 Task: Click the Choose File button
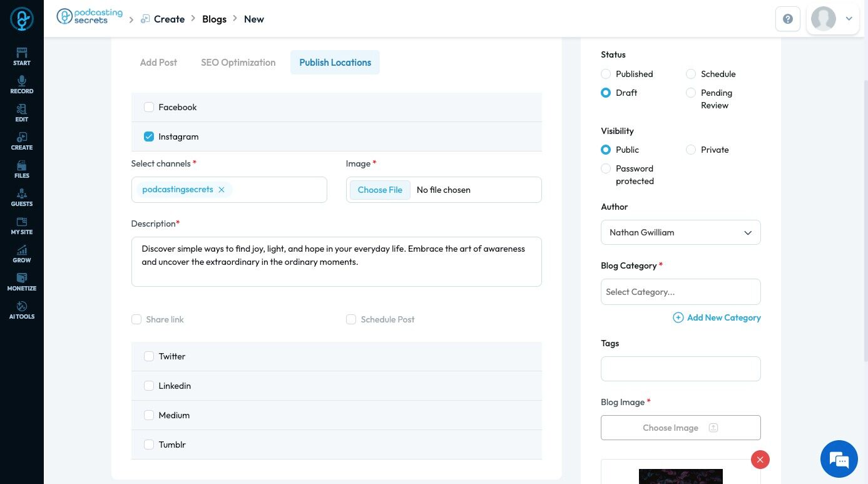[380, 190]
